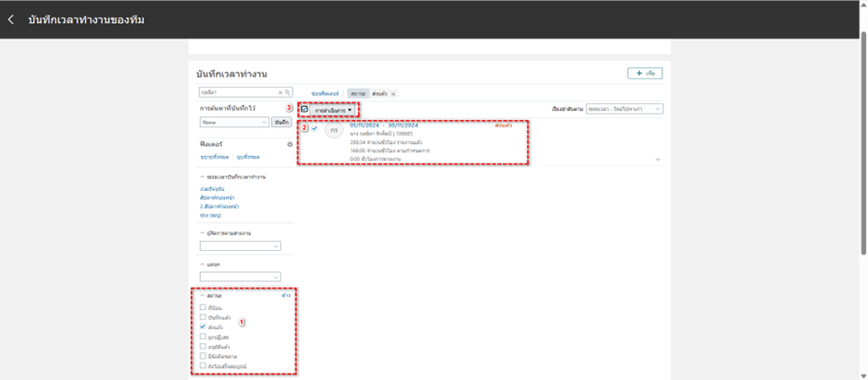Viewport: 868px width, 380px height.
Task: Click the ซ่อนฟิลเตอร์ hide filters link
Action: (x=325, y=94)
